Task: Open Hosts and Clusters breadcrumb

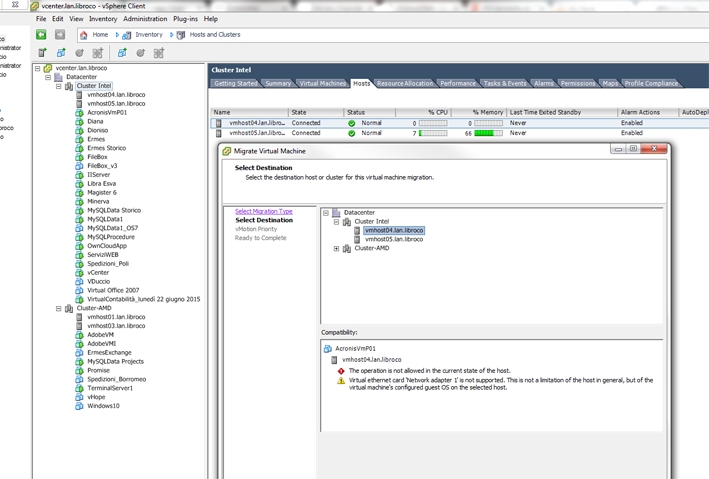Action: click(x=215, y=34)
